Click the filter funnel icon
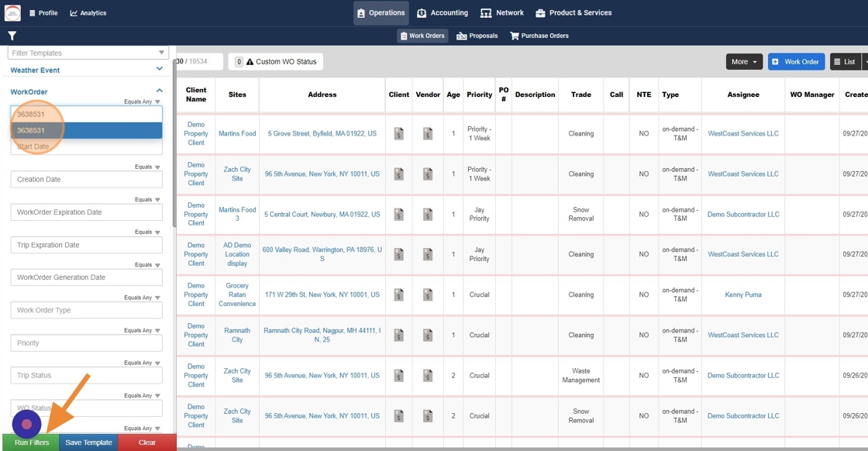This screenshot has width=868, height=451. tap(12, 36)
